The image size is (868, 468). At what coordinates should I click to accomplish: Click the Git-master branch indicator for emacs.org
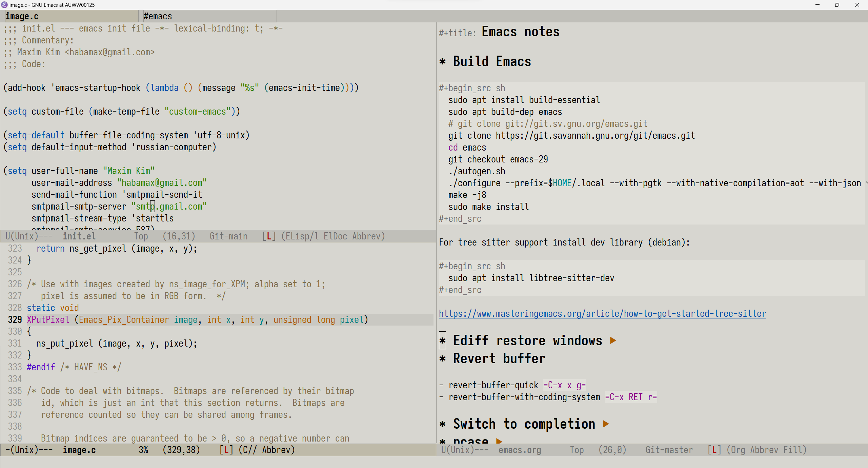[669, 450]
